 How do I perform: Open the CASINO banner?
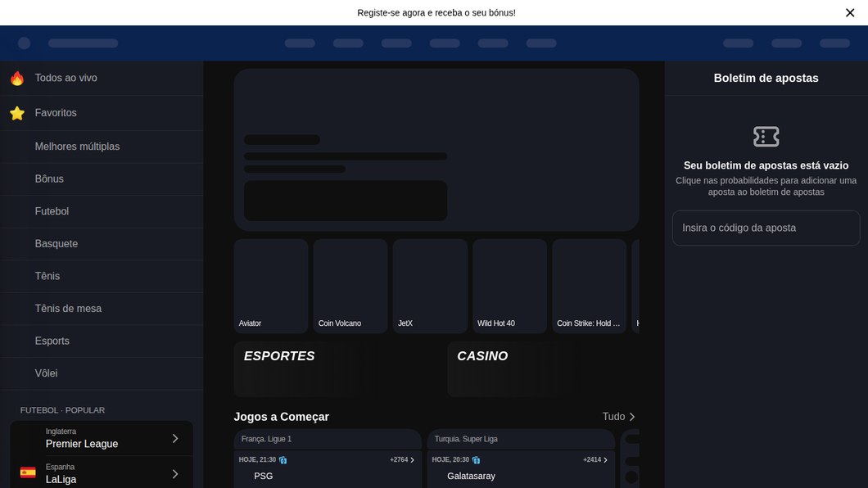pyautogui.click(x=543, y=369)
